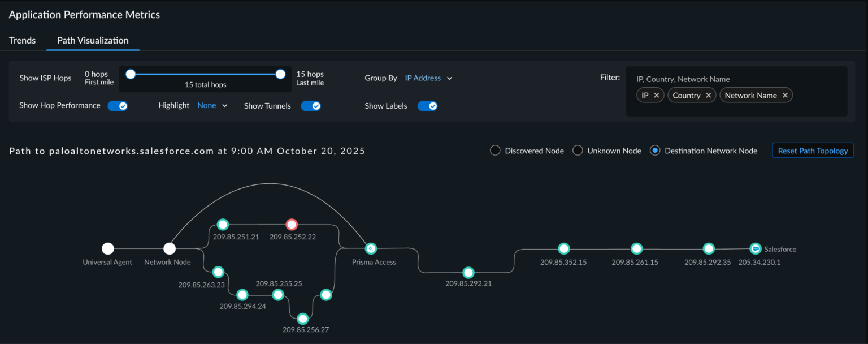868x344 pixels.
Task: Select the 209.85.256.27 hop node
Action: 303,319
